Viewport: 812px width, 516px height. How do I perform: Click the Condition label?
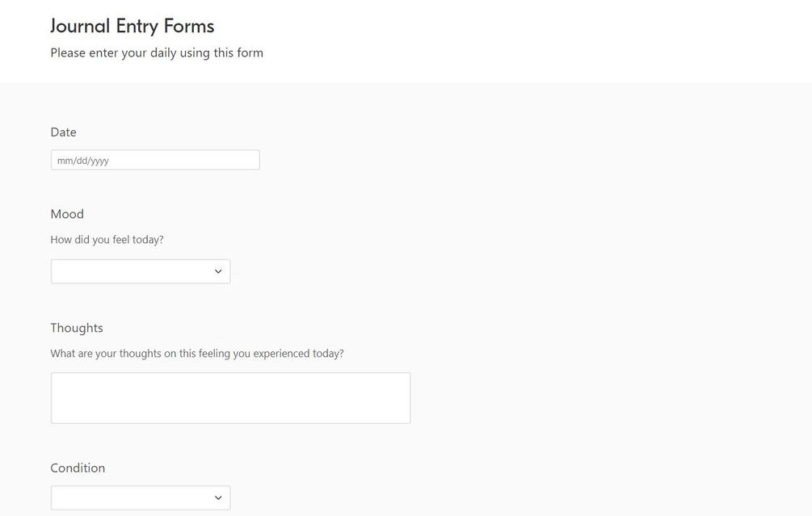pos(78,468)
